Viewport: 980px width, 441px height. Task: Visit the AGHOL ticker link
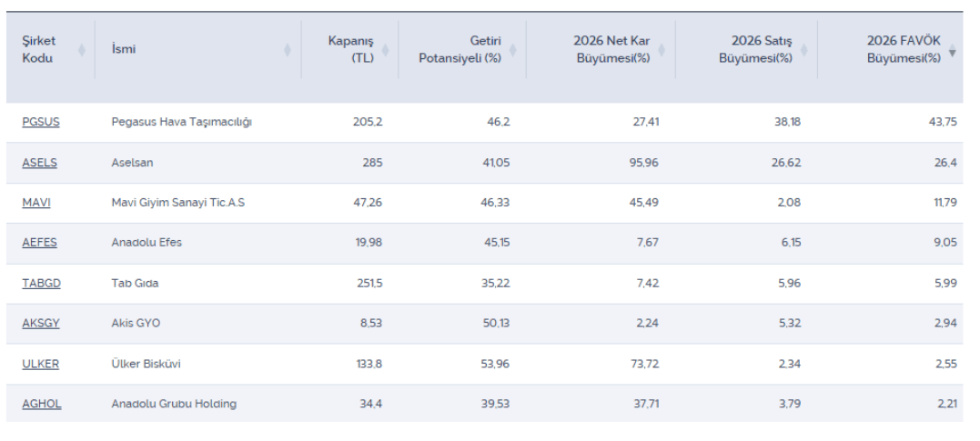click(x=42, y=404)
